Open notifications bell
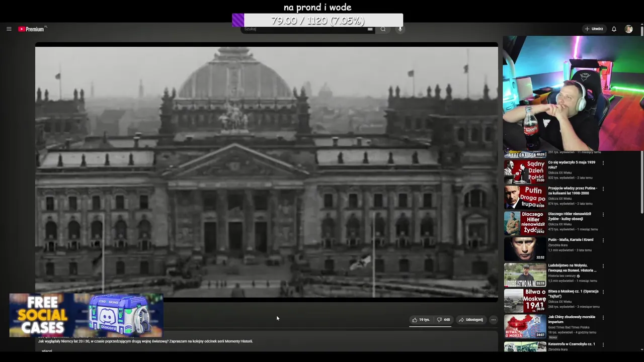The height and width of the screenshot is (362, 644). (614, 29)
